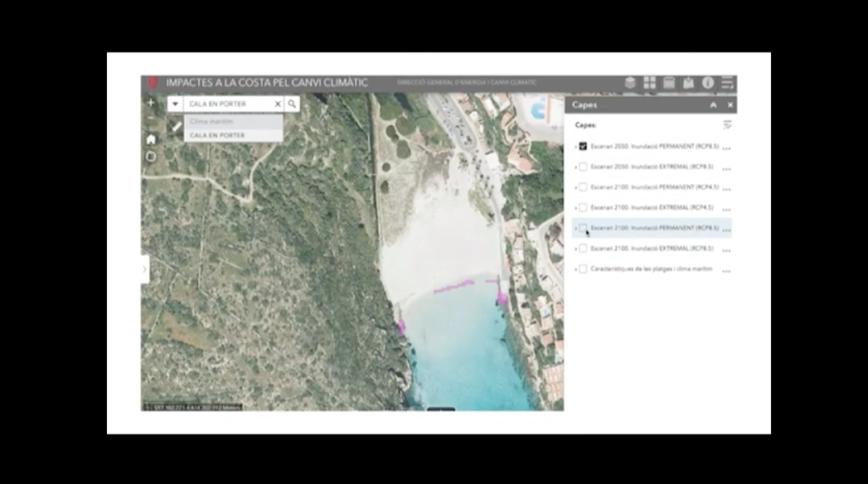Click inside the place search field
Screen dimensions: 868x484
pyautogui.click(x=229, y=104)
